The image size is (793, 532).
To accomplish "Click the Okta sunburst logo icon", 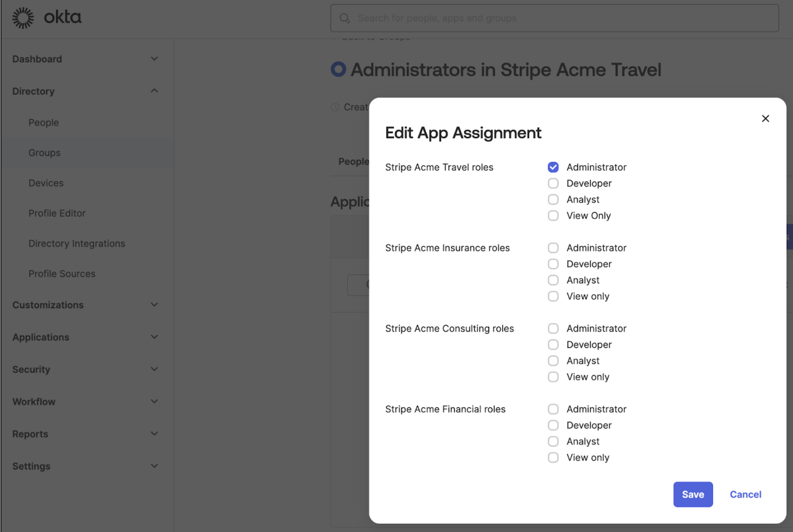I will coord(22,18).
